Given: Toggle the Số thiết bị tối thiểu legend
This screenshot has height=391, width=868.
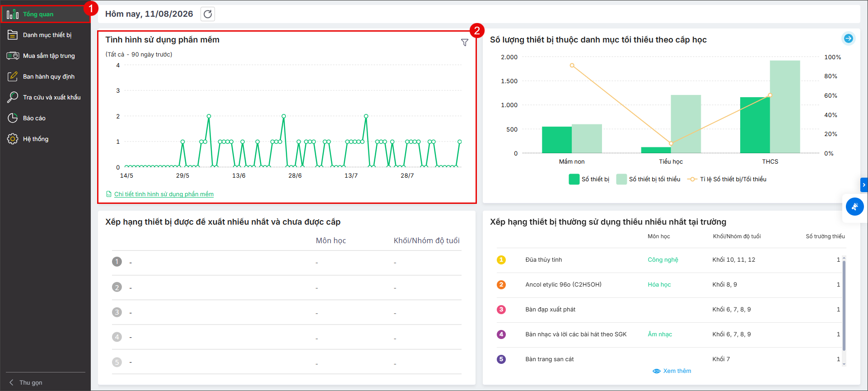Looking at the screenshot, I should (648, 179).
